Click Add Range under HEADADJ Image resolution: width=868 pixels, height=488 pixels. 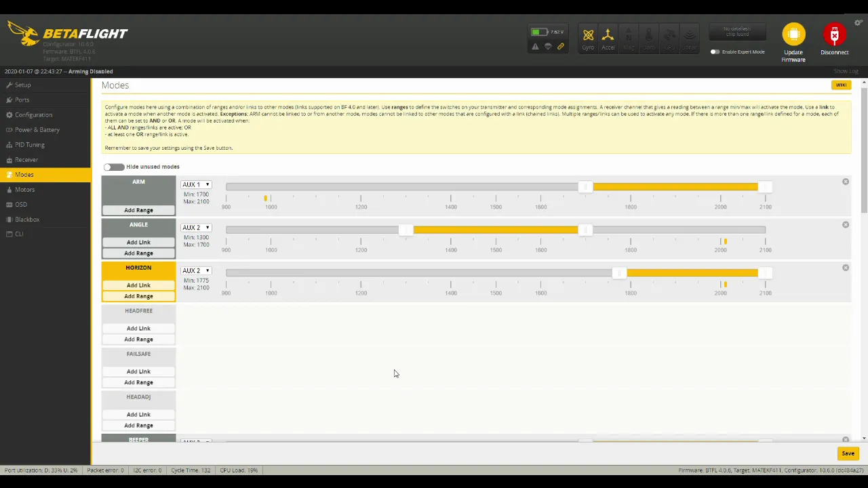pos(138,425)
